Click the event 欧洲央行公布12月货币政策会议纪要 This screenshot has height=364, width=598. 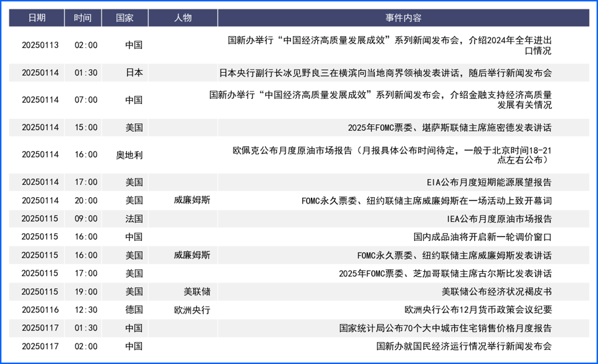coord(478,310)
